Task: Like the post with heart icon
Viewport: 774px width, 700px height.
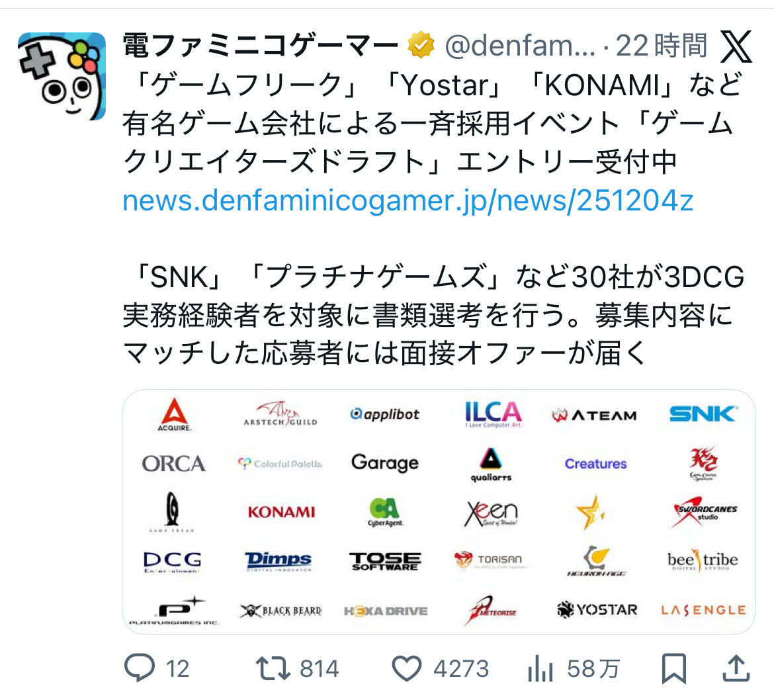Action: coord(407,668)
